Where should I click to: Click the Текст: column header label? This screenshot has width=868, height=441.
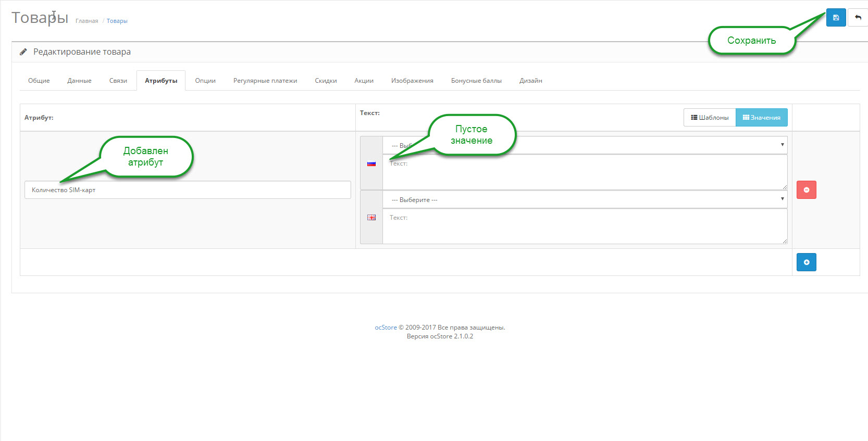coord(370,113)
